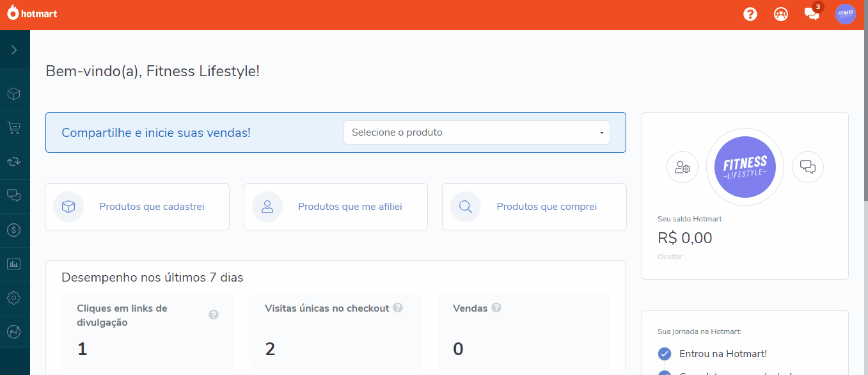Viewport: 868px width, 375px height.
Task: Click help icon next to Cliques em links
Action: 214,315
